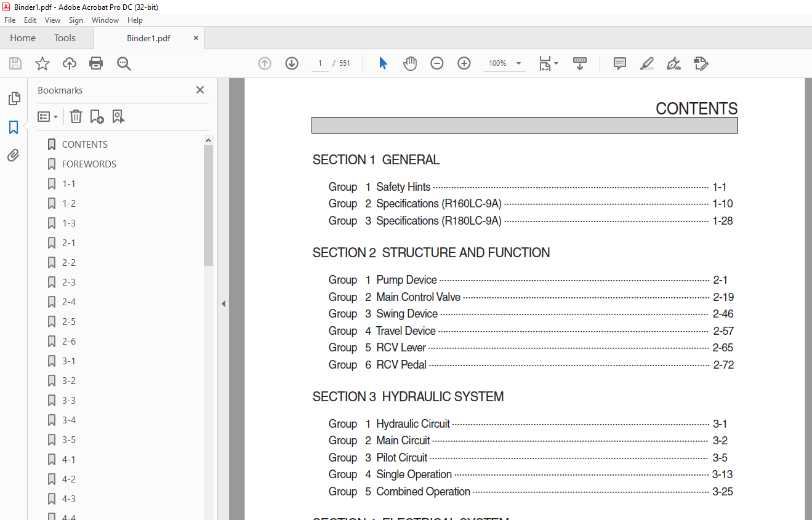Select the arrow Selection tool
This screenshot has width=812, height=520.
pos(383,63)
